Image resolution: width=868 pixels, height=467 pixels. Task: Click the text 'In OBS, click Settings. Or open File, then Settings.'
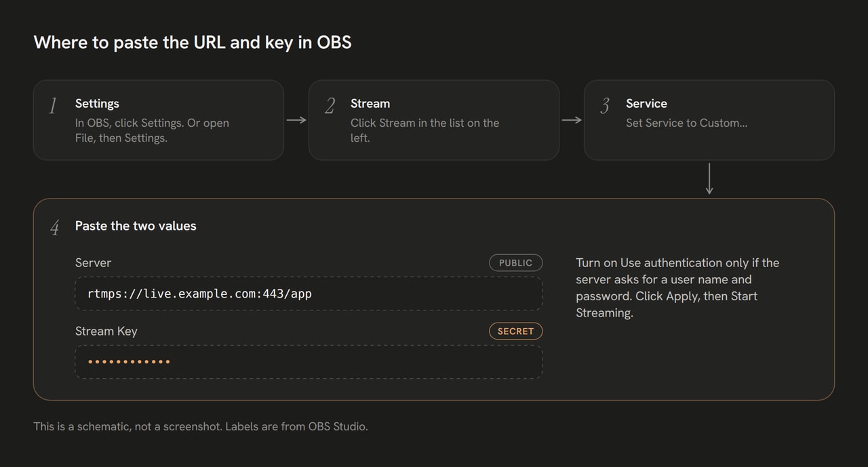point(152,130)
